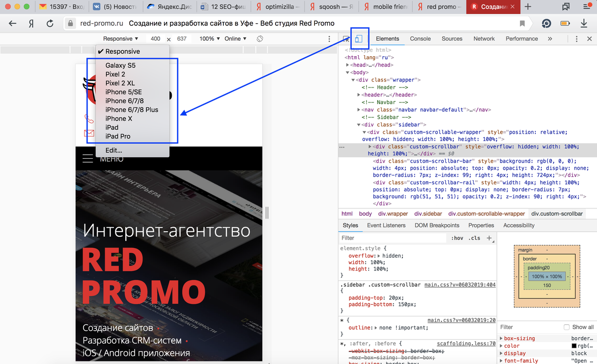The height and width of the screenshot is (364, 597).
Task: Click the color property black swatch
Action: point(574,346)
